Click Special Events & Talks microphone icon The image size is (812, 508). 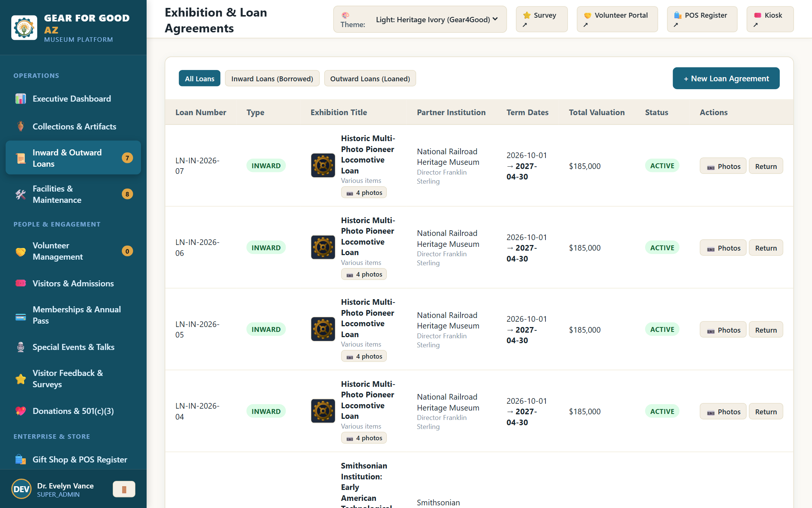[x=21, y=347]
